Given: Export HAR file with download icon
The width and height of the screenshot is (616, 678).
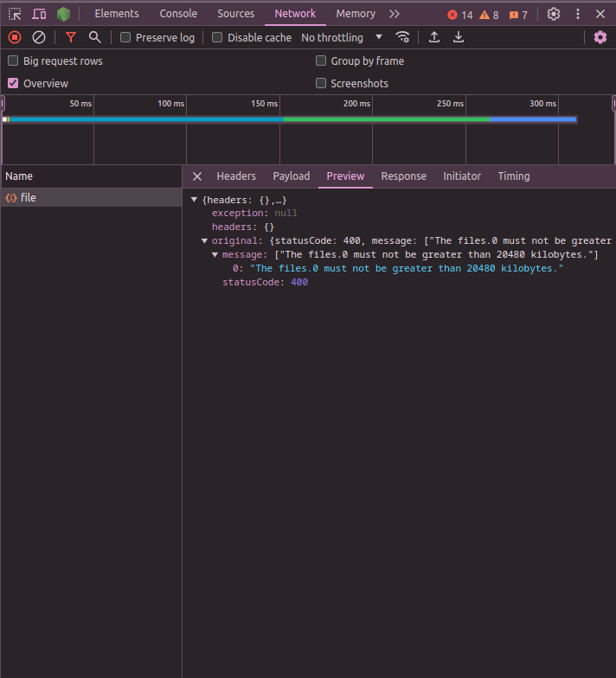Looking at the screenshot, I should [x=459, y=37].
